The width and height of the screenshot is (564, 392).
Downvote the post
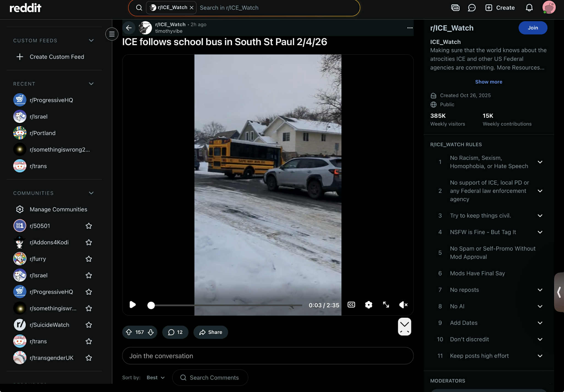pyautogui.click(x=151, y=332)
